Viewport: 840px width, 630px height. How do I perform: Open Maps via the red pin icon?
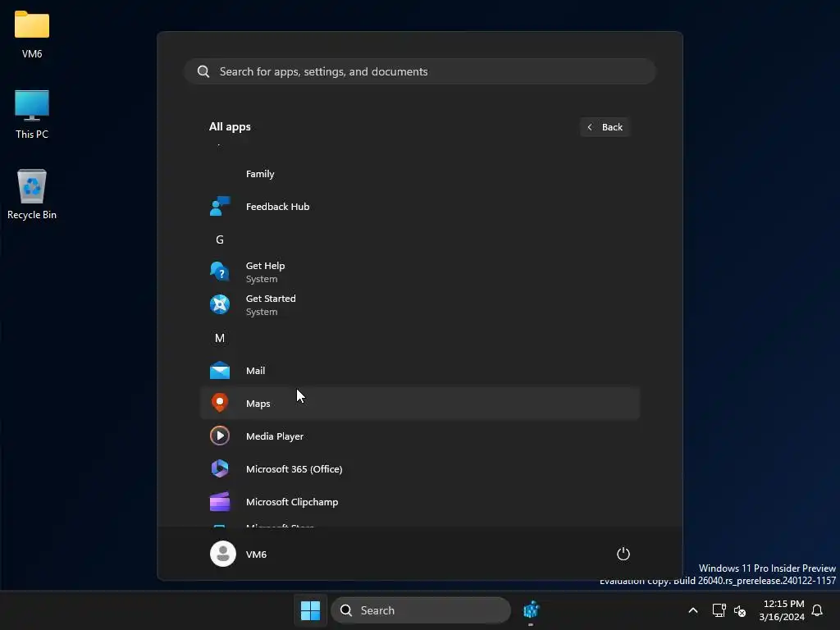(x=220, y=403)
